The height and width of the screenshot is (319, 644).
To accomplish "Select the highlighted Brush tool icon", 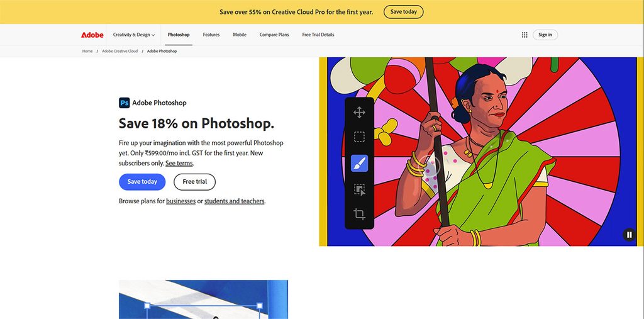I will (359, 163).
